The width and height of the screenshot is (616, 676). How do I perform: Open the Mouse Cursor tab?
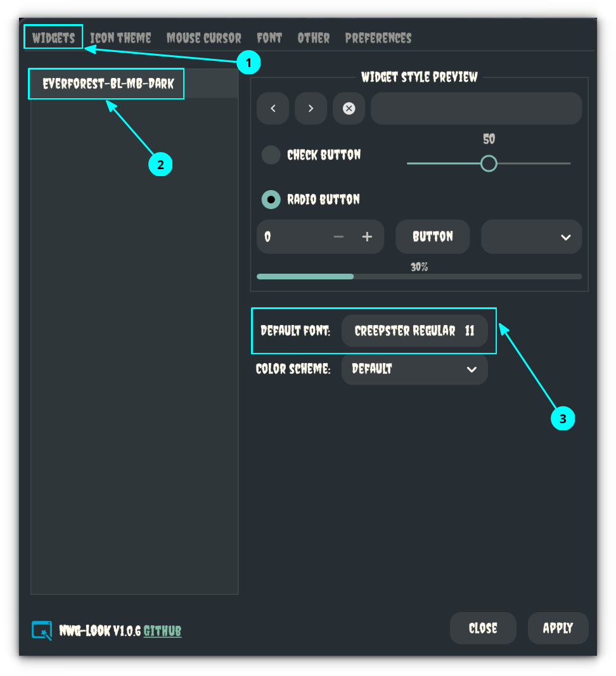pos(203,38)
